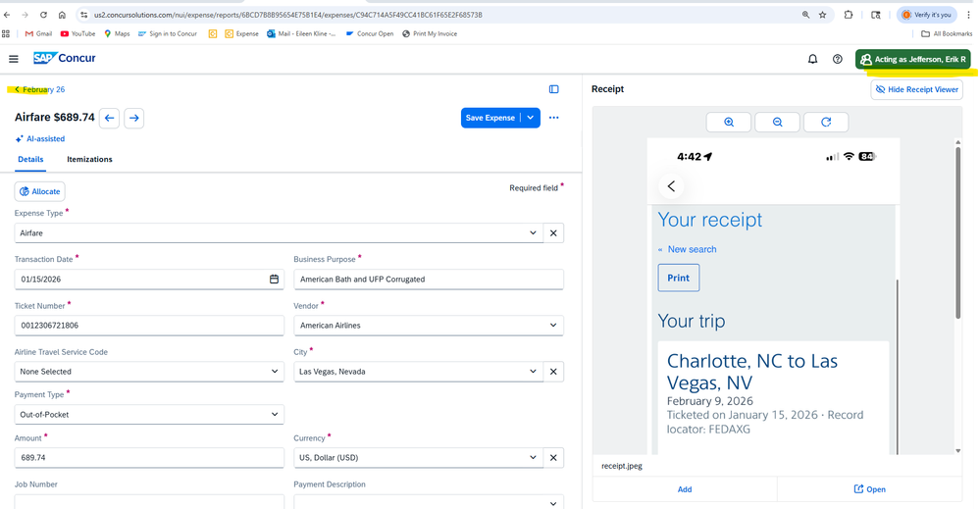Go to the previous expense arrow

(109, 118)
